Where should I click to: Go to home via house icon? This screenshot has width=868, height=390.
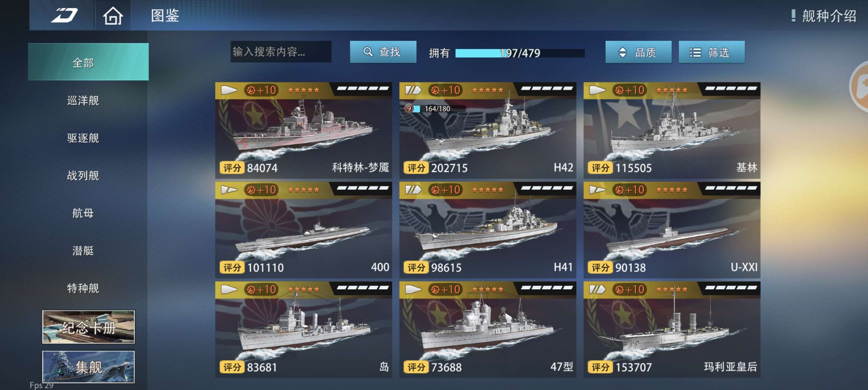point(113,16)
